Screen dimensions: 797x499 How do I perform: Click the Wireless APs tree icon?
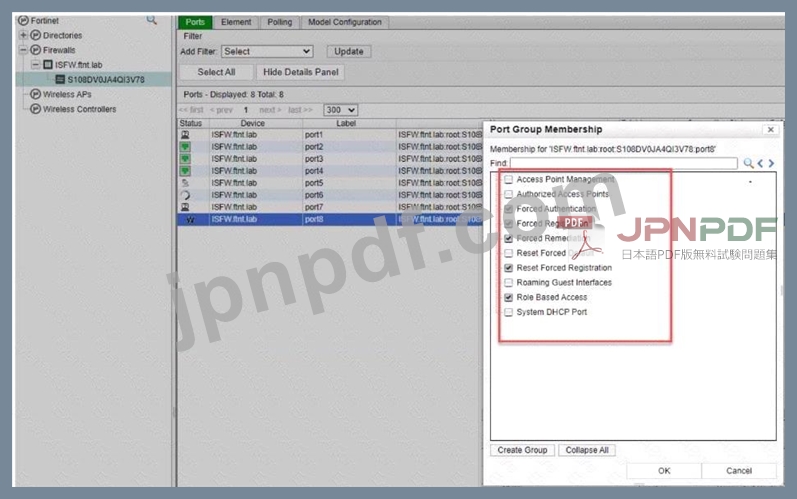click(x=36, y=94)
